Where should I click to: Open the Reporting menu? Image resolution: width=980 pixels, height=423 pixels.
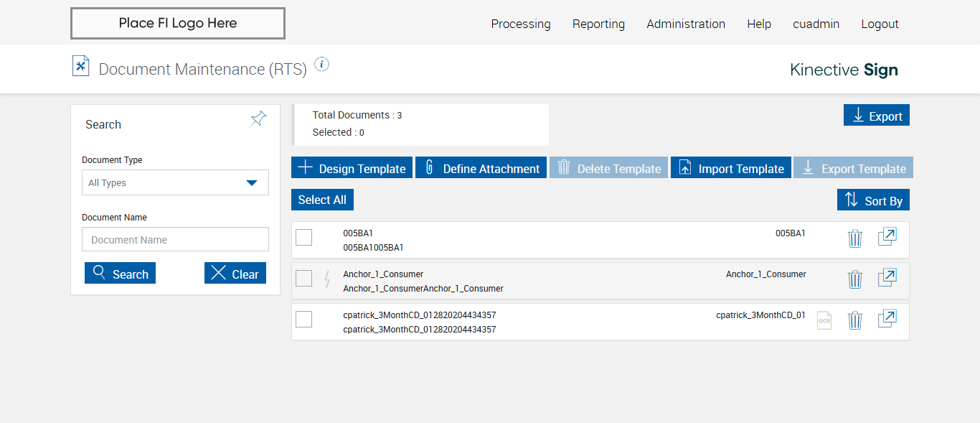click(598, 24)
